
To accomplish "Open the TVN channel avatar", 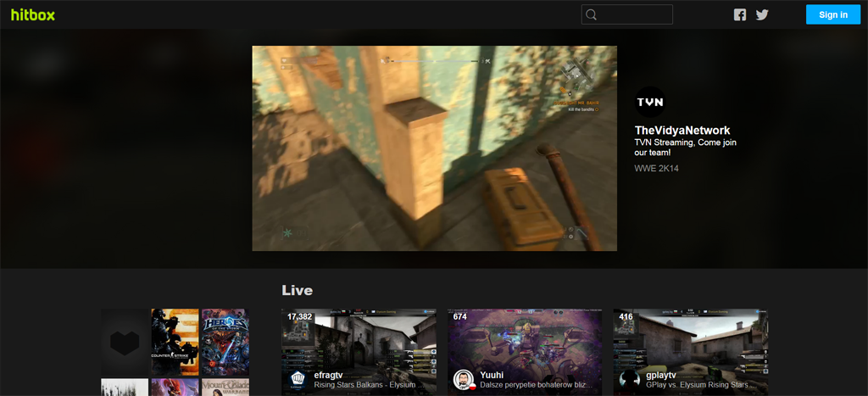I will pyautogui.click(x=650, y=102).
